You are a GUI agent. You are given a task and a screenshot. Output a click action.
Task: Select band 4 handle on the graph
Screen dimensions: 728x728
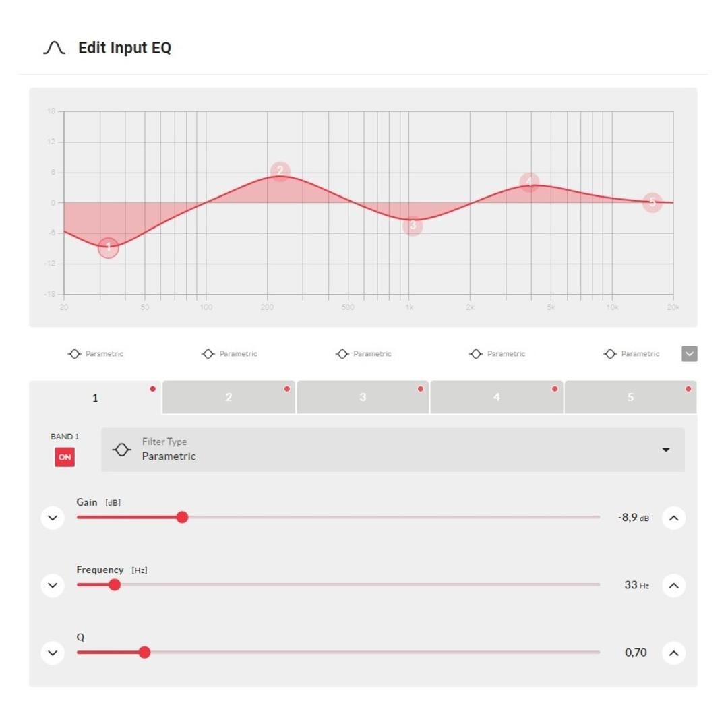(x=530, y=182)
